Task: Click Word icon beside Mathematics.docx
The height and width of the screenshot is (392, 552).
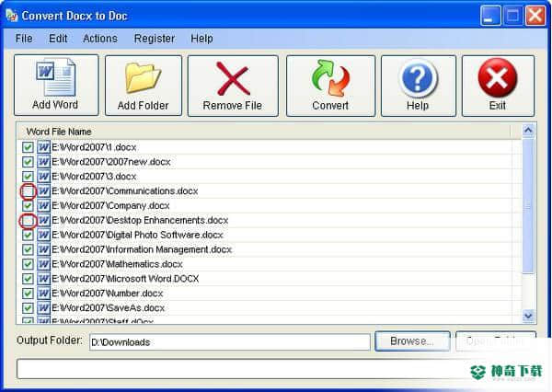Action: [43, 264]
